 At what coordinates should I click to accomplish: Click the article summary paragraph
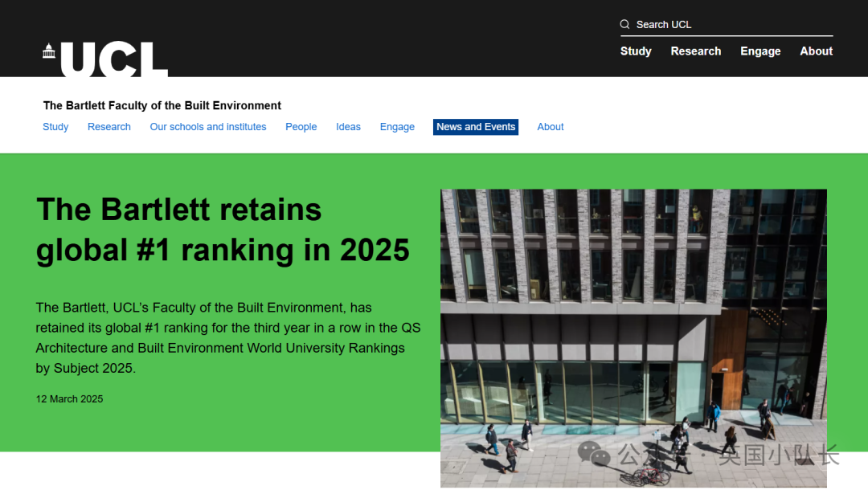(x=228, y=338)
